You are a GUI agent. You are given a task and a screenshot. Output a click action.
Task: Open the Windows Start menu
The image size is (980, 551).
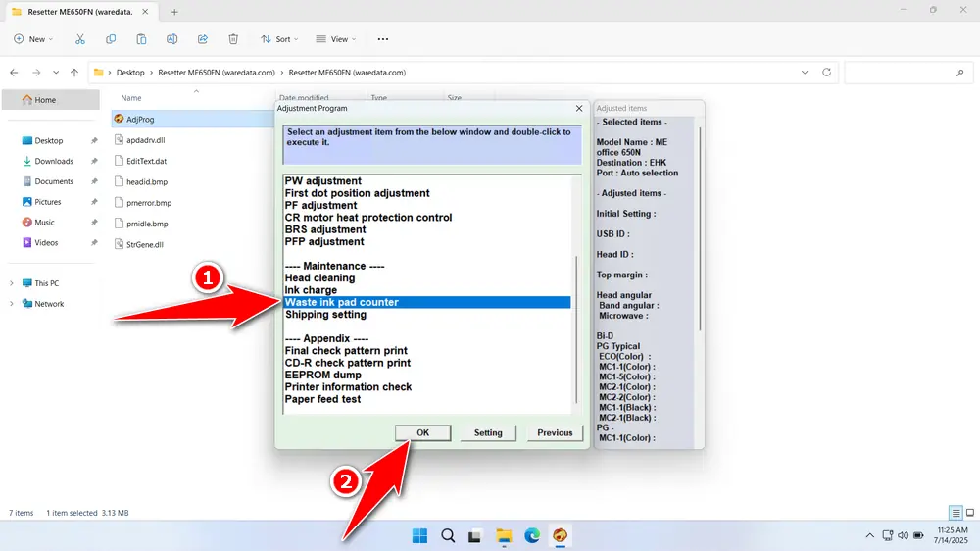click(420, 535)
